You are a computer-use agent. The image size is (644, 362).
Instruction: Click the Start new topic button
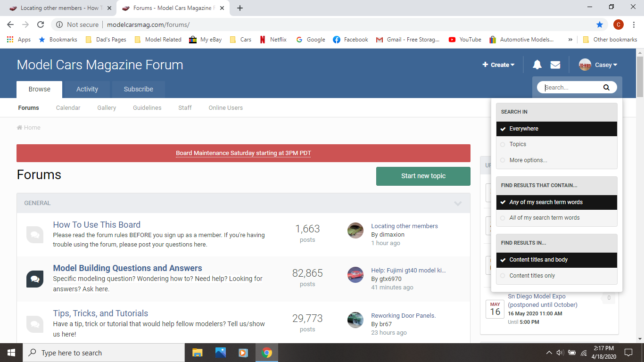coord(423,176)
